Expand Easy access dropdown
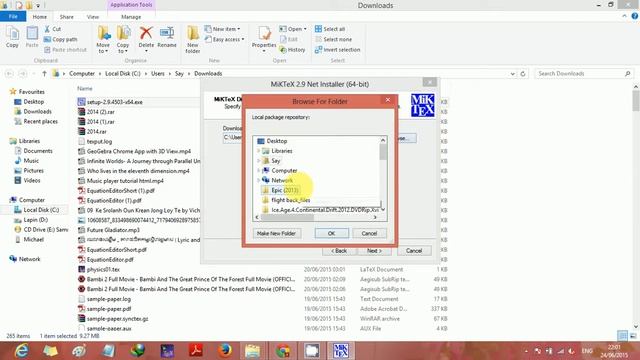The image size is (640, 360). (224, 40)
